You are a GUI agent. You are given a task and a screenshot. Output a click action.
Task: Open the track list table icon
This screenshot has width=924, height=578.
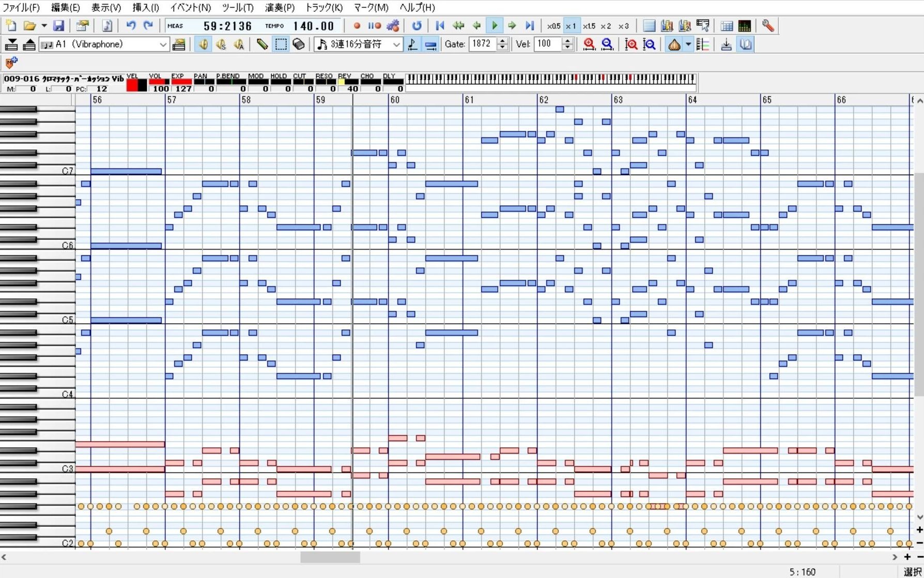tap(727, 26)
